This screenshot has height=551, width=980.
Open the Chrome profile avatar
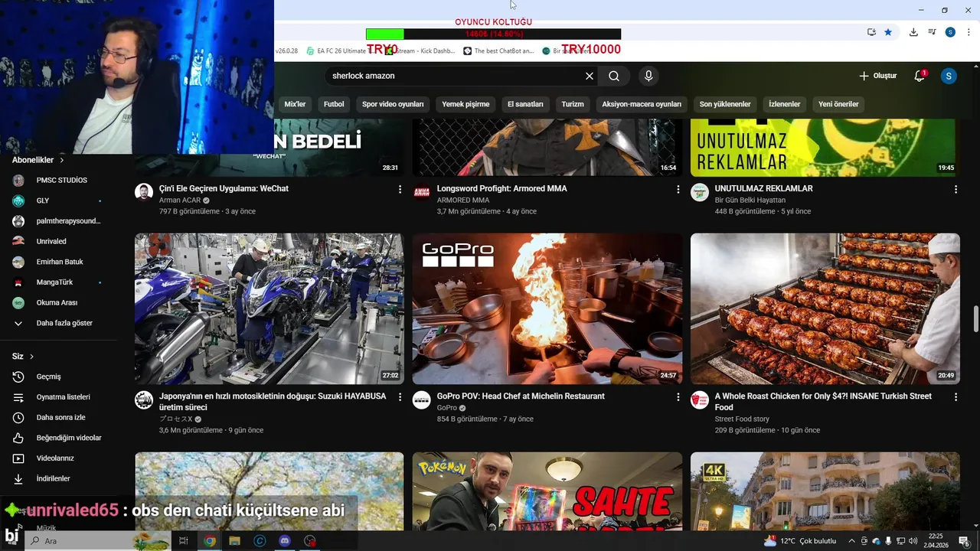[x=950, y=32]
